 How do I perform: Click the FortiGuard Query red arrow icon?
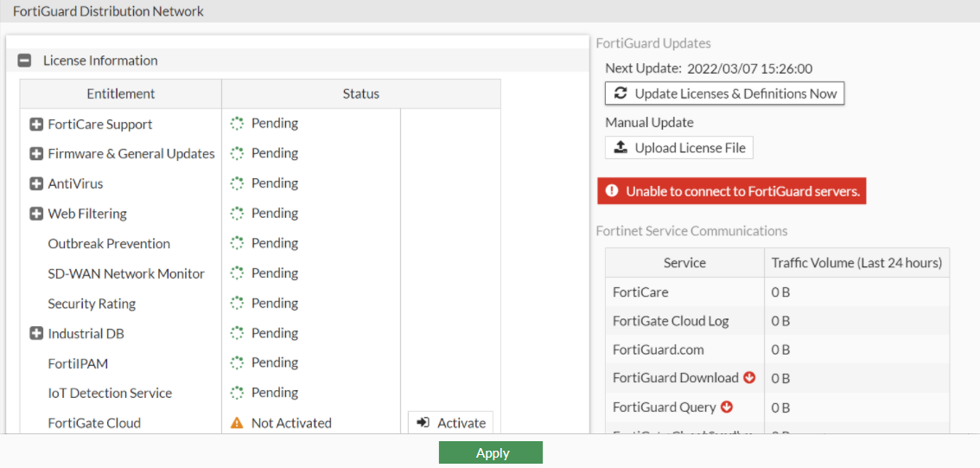727,407
